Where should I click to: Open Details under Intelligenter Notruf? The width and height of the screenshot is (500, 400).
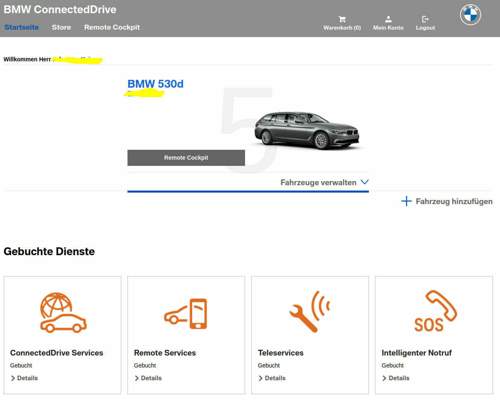(396, 378)
